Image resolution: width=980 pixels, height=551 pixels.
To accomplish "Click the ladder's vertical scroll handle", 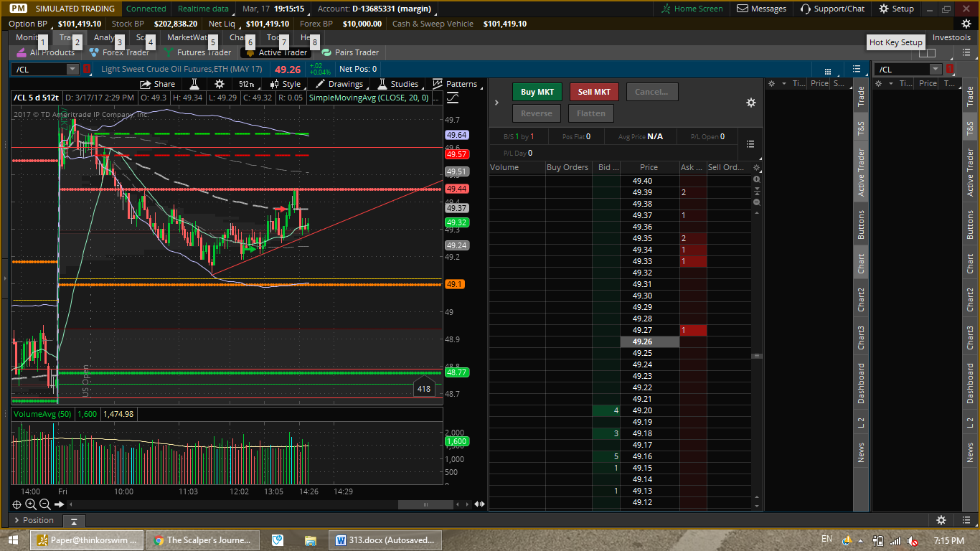I will point(756,356).
